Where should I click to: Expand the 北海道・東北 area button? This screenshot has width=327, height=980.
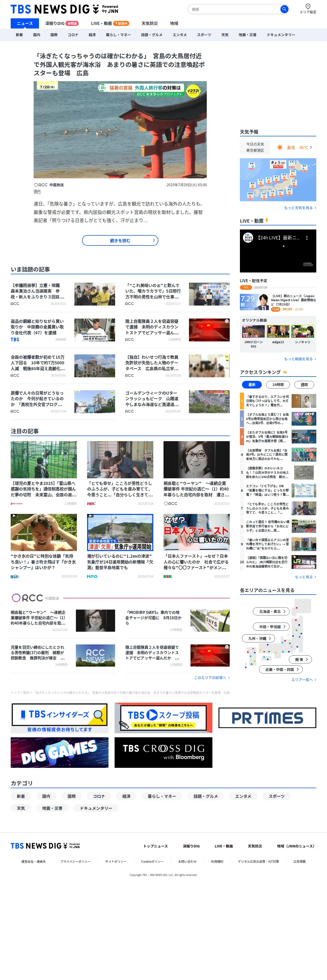(x=271, y=611)
